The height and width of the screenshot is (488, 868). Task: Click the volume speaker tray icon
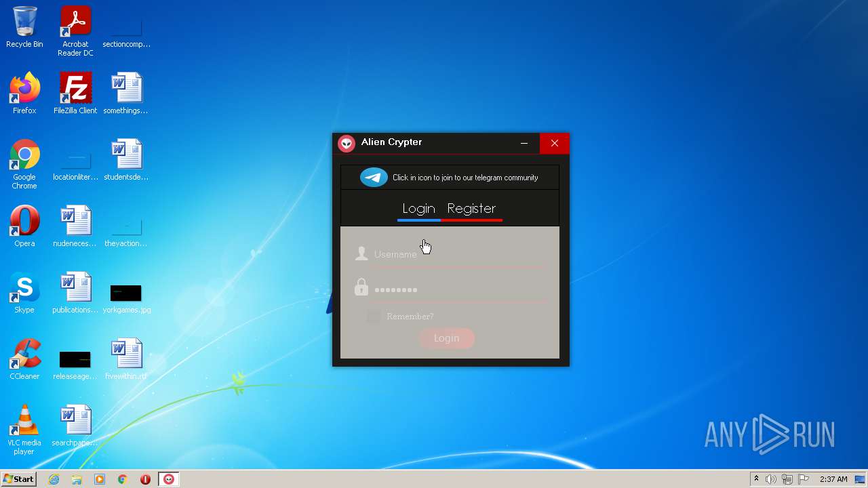[x=771, y=479]
